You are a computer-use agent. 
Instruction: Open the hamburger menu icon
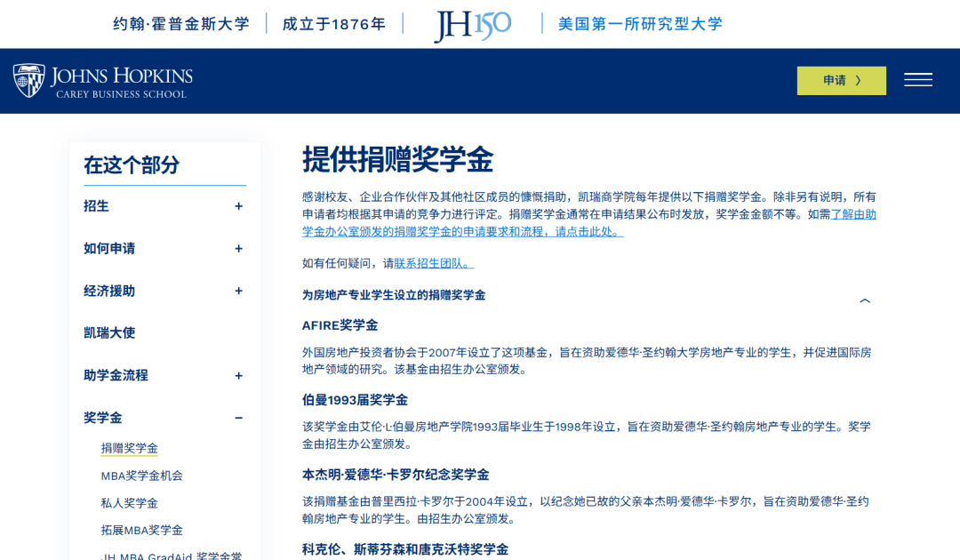coord(917,80)
